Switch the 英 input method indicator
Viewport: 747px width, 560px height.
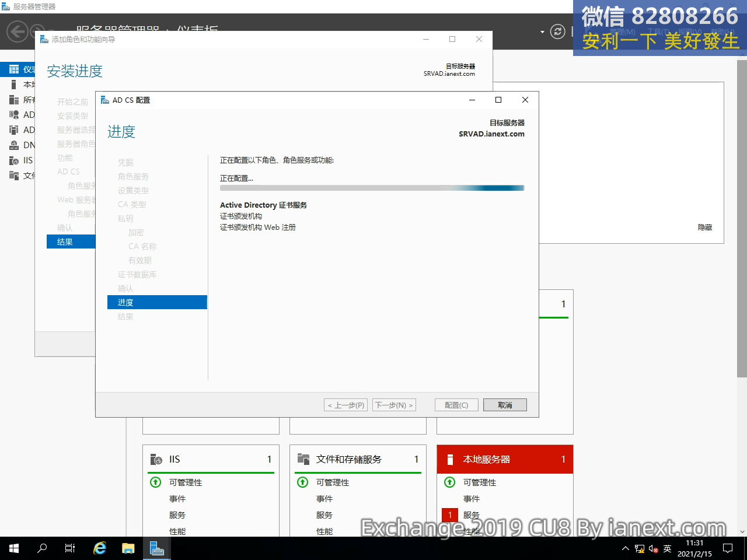[x=668, y=548]
